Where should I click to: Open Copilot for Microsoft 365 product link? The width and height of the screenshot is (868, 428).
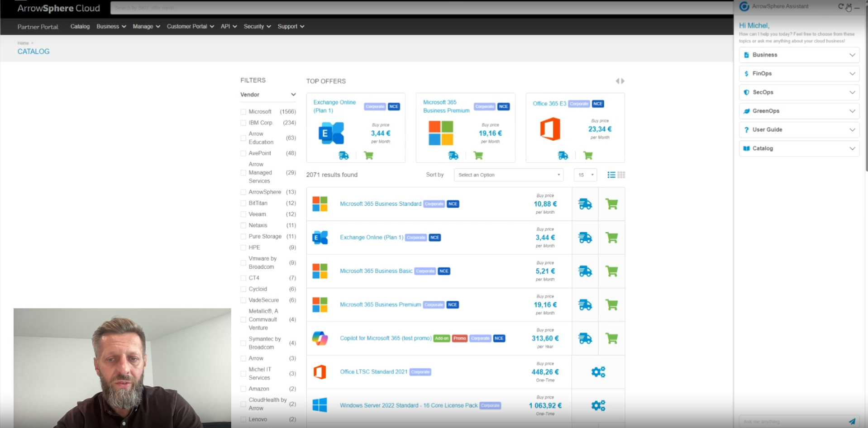tap(386, 338)
